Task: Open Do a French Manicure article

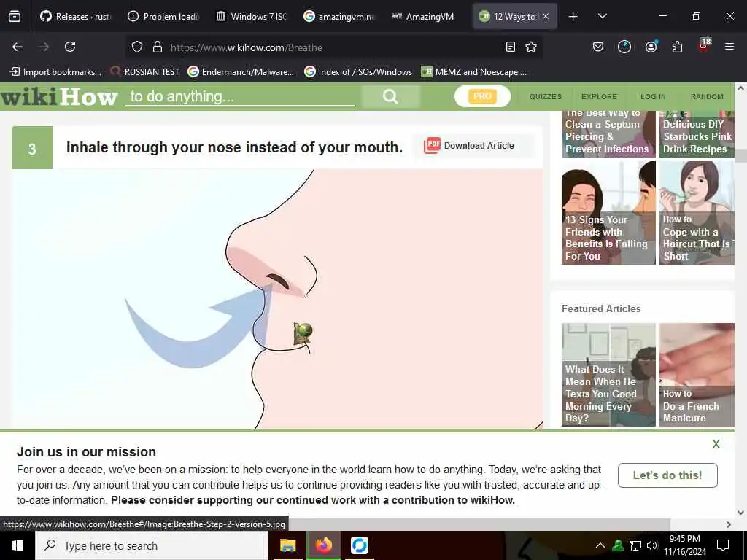Action: coord(697,375)
